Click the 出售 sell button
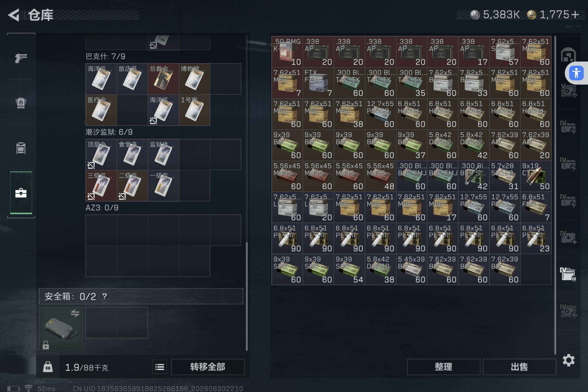Viewport: 588px width, 392px height. click(519, 367)
